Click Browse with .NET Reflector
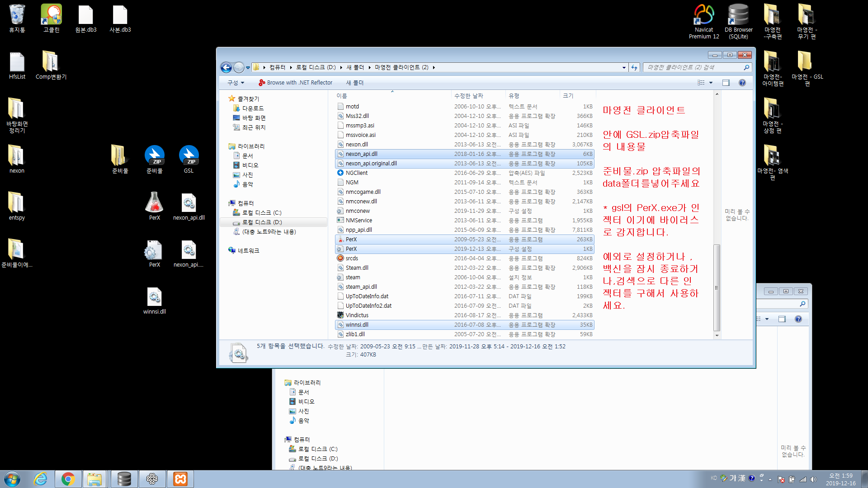Viewport: 868px width, 488px height. [295, 83]
